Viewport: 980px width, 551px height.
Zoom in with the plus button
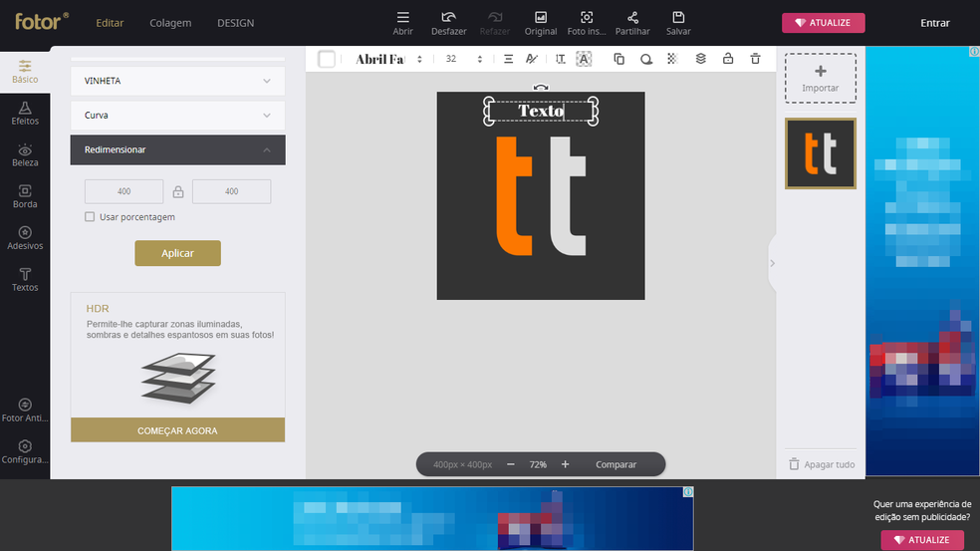[x=565, y=464]
